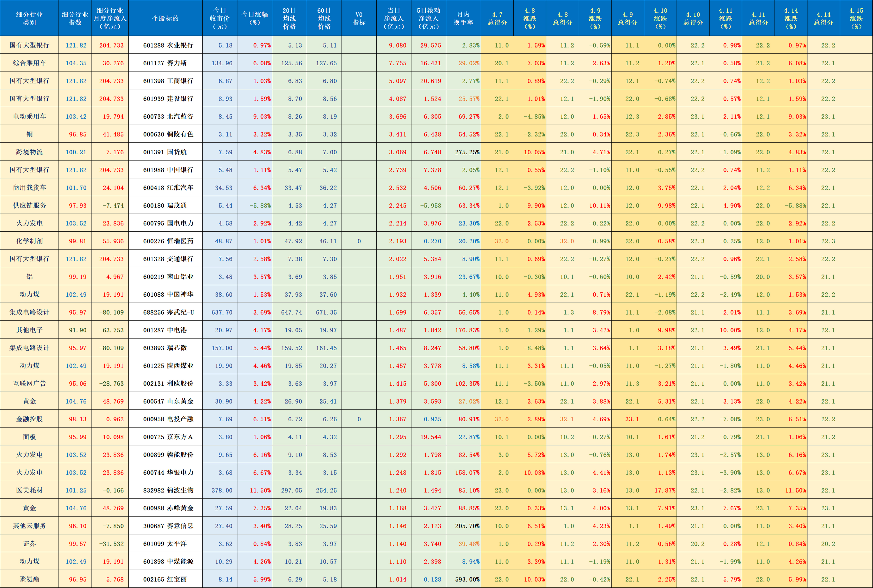Select the 601988 中国银行 cell

(165, 170)
